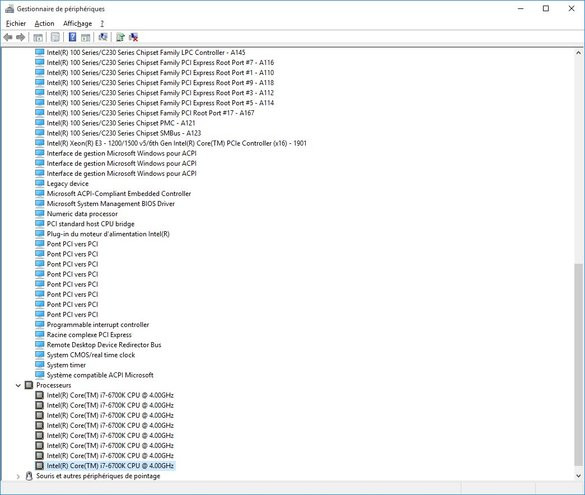
Task: Select Microsoft ACPI-Compliant Embedded Controller
Action: coord(119,194)
